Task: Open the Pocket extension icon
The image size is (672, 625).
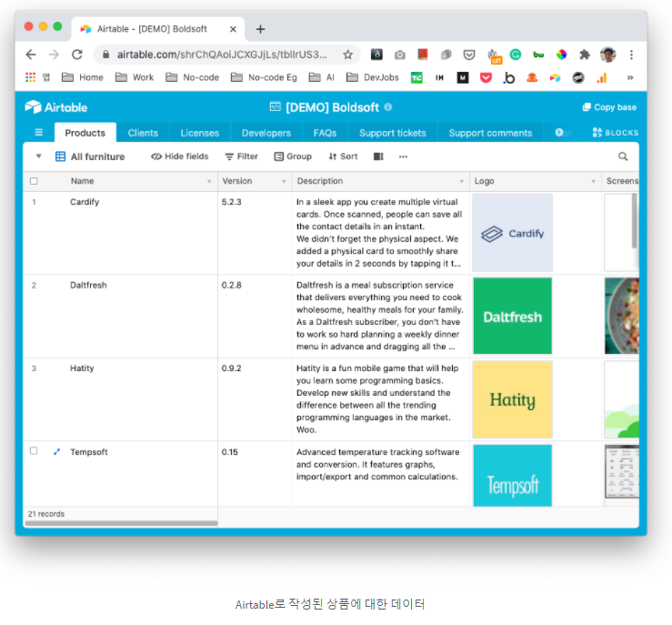Action: (x=469, y=55)
